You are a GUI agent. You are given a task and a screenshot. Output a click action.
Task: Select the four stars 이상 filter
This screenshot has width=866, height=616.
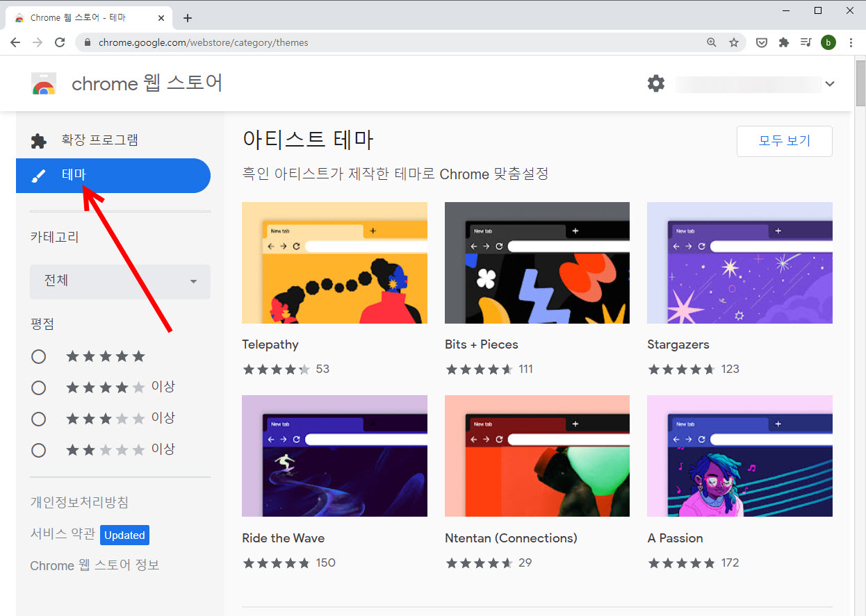(39, 388)
